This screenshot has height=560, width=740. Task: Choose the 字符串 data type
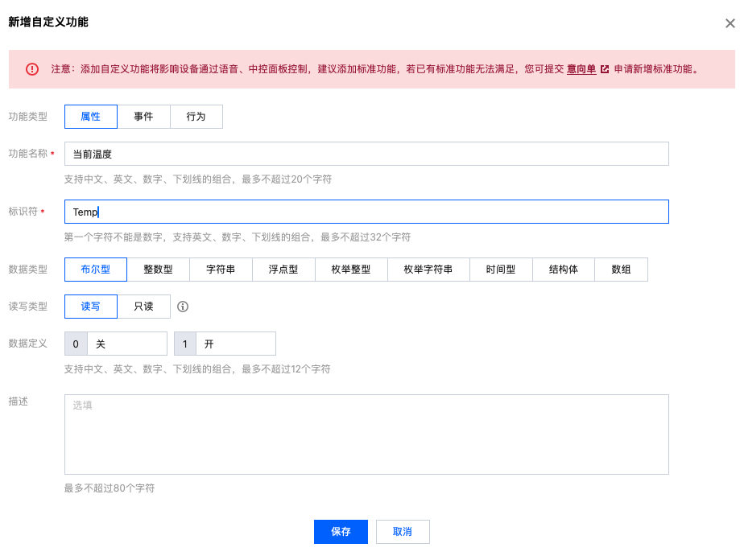click(221, 270)
